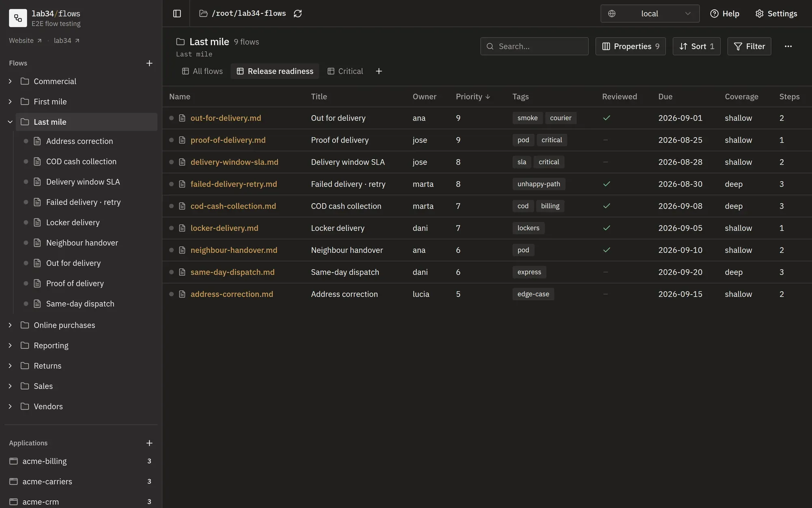This screenshot has height=508, width=812.
Task: Toggle Reviewed check for out-for-delivery.md
Action: 607,118
